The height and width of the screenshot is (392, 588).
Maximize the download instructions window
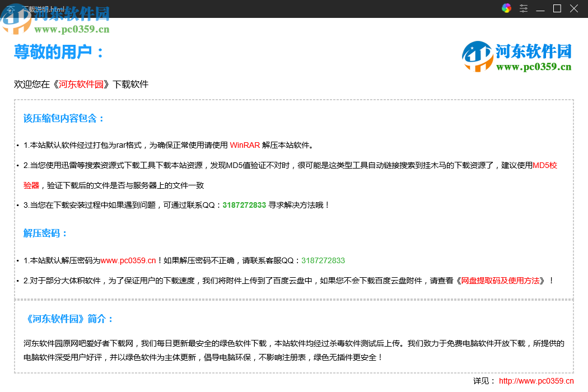[557, 8]
